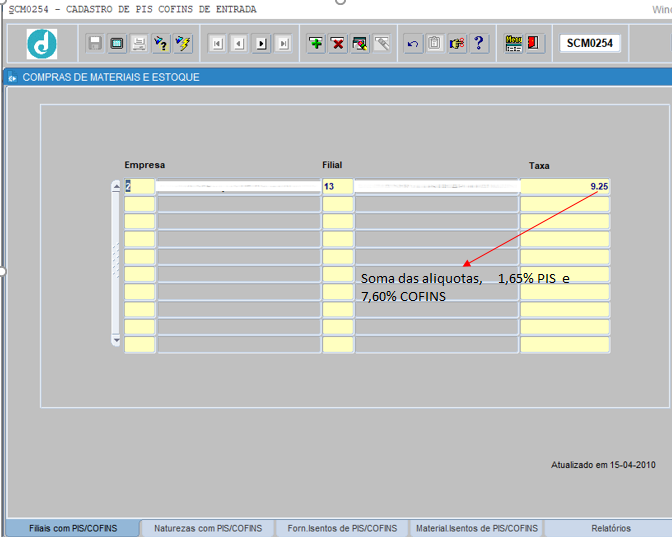Screen dimensions: 672x537
Task: Go to first record
Action: click(x=217, y=43)
